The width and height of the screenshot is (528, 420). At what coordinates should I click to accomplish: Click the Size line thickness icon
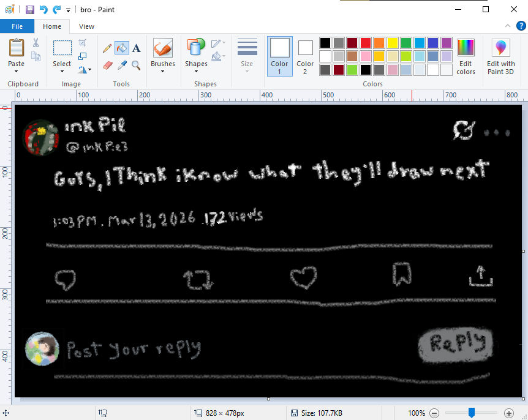(x=247, y=47)
